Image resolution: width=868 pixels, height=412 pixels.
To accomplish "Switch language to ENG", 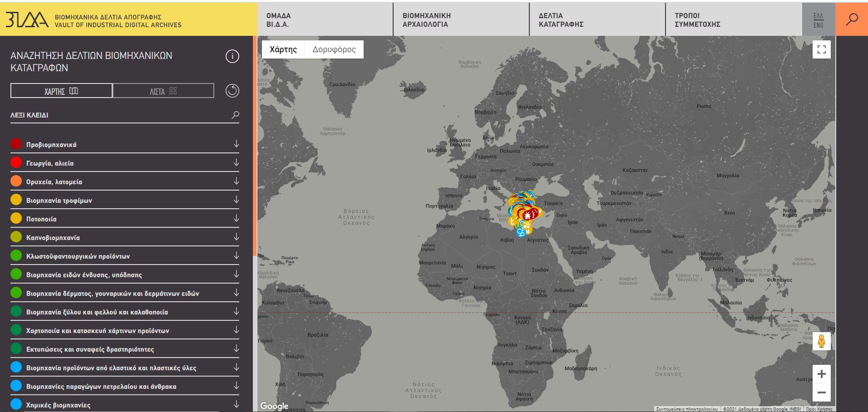I will pyautogui.click(x=818, y=25).
